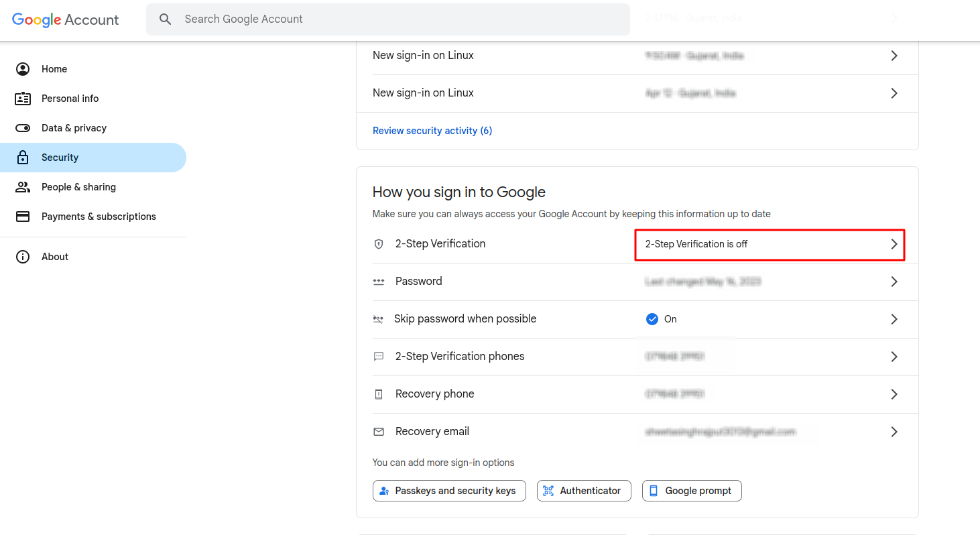
Task: Click the Payments & subscriptions card icon
Action: 23,217
